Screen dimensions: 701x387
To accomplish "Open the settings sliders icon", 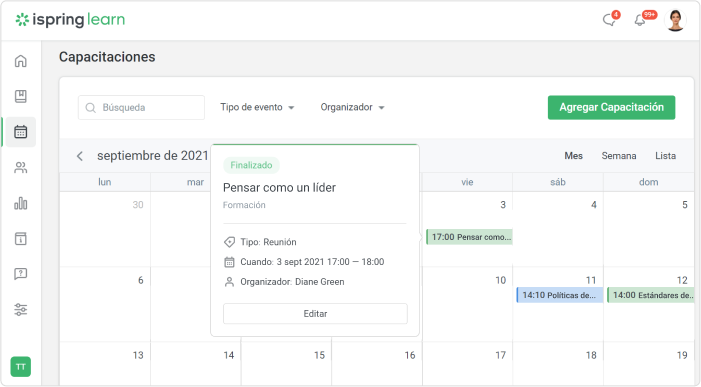I will pyautogui.click(x=21, y=309).
